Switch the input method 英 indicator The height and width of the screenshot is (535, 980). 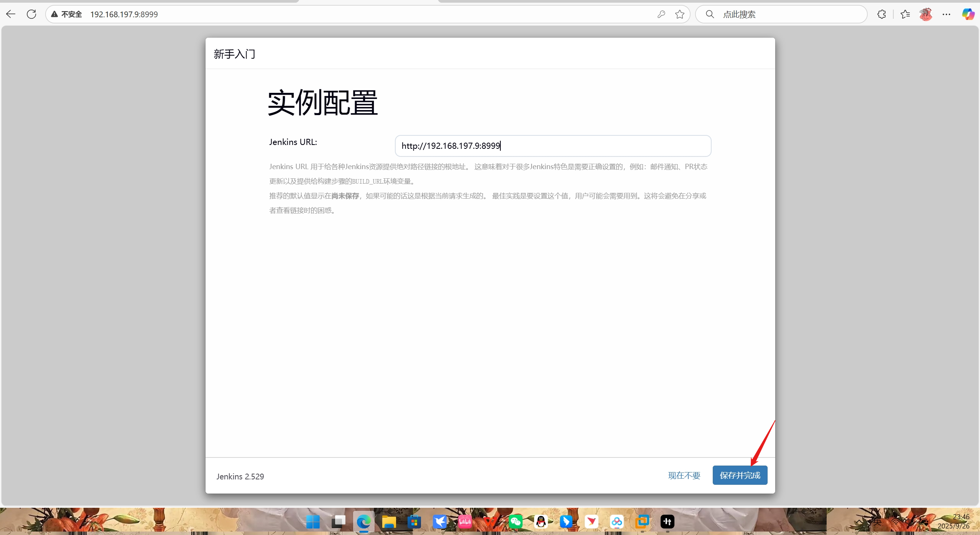(877, 522)
